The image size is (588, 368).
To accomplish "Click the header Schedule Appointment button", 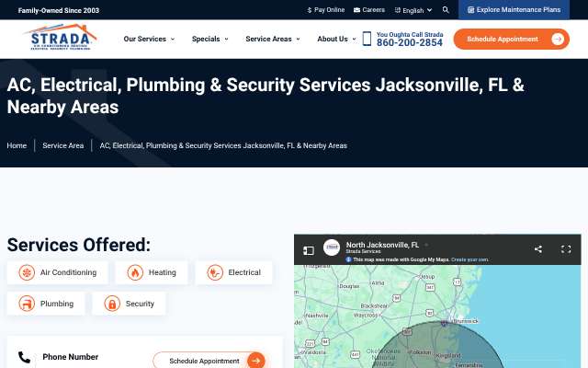I will coord(511,39).
